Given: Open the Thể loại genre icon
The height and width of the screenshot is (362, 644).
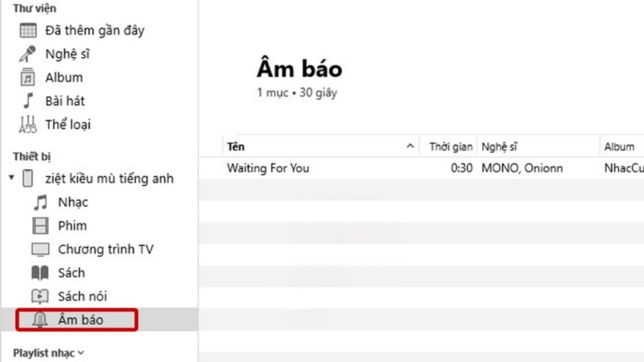Looking at the screenshot, I should (27, 125).
